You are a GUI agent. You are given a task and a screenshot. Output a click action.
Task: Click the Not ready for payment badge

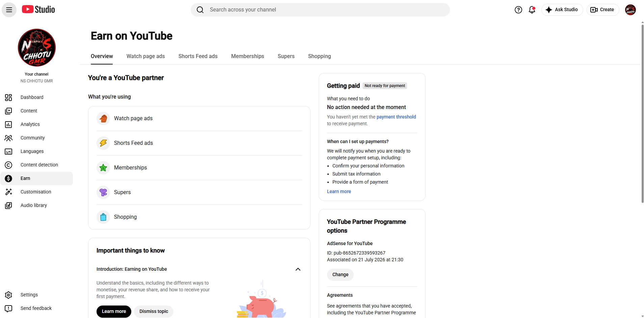[385, 86]
